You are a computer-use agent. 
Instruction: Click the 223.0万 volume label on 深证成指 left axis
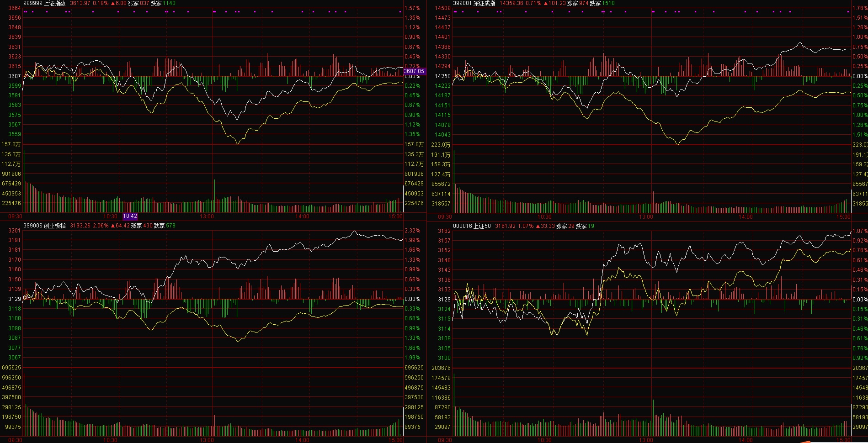[x=441, y=145]
